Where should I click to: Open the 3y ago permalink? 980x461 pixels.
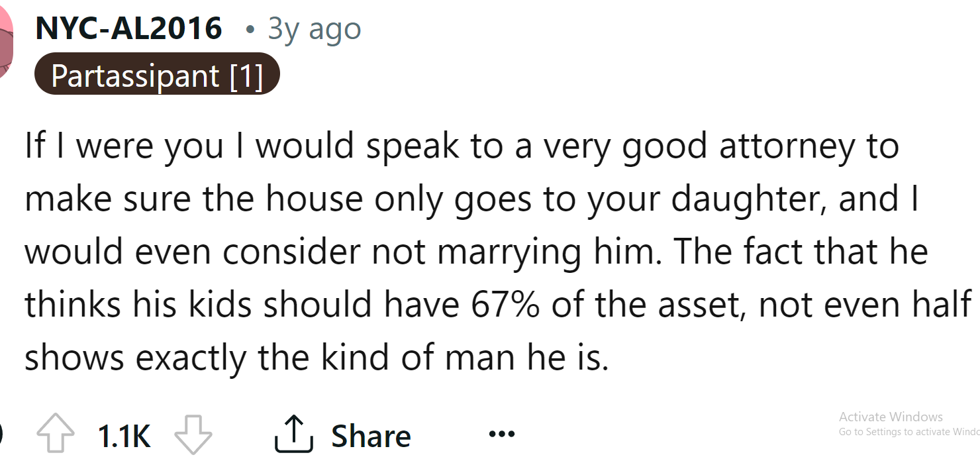(x=313, y=28)
